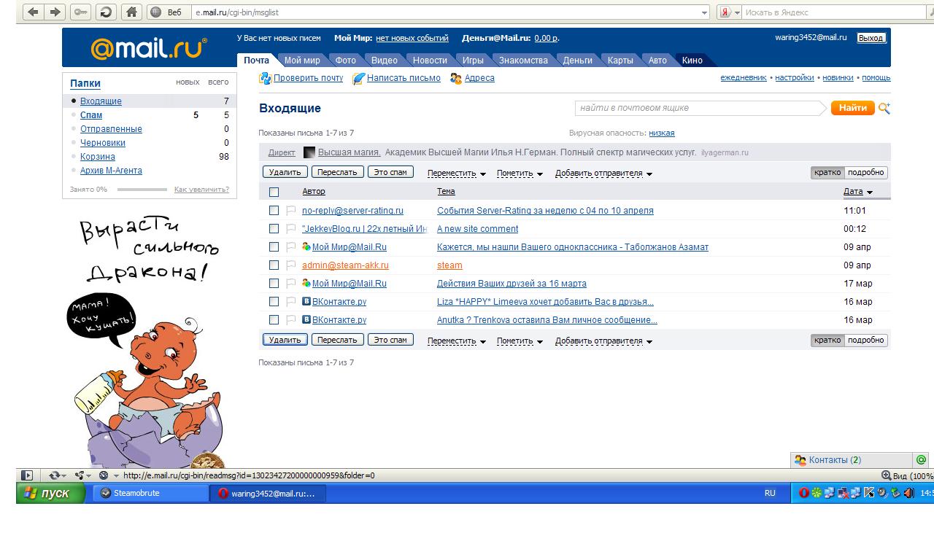Open the top Пометить dropdown
The width and height of the screenshot is (934, 560).
(x=520, y=174)
